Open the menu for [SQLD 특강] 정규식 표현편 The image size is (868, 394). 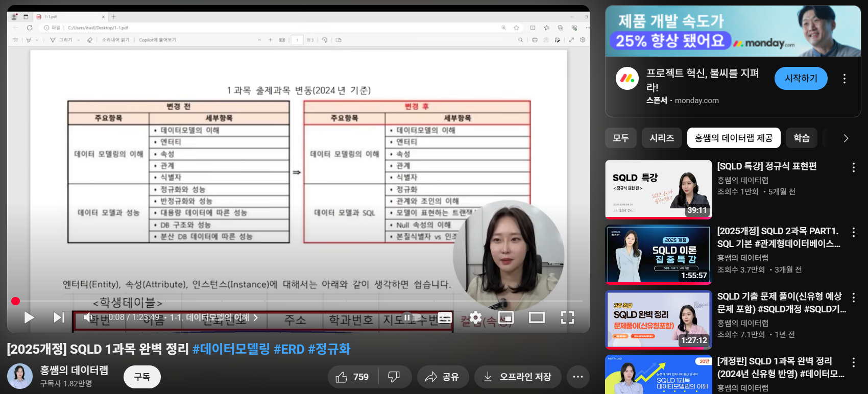[x=853, y=167]
